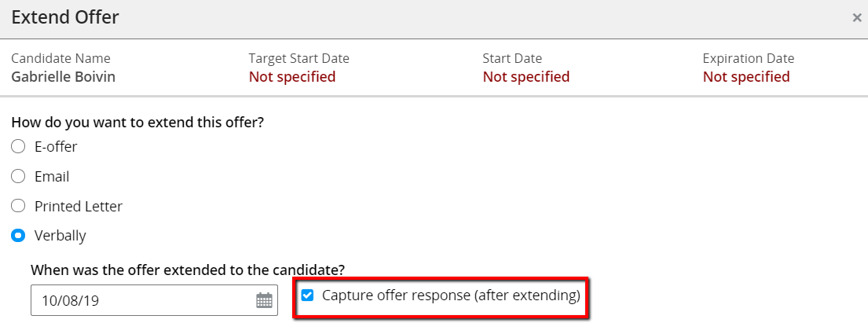This screenshot has height=334, width=868.
Task: Click the Extend Offer dialog title
Action: (65, 17)
